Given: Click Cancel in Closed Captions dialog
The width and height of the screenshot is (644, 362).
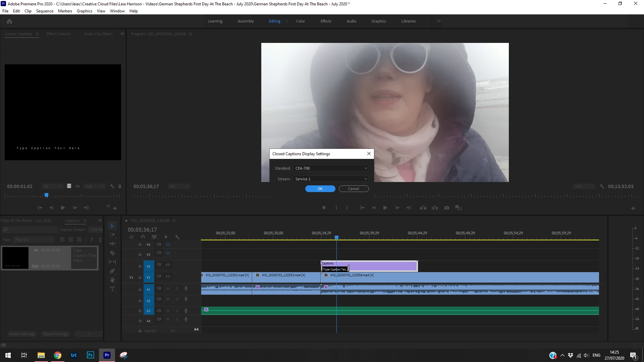Looking at the screenshot, I should (x=354, y=189).
